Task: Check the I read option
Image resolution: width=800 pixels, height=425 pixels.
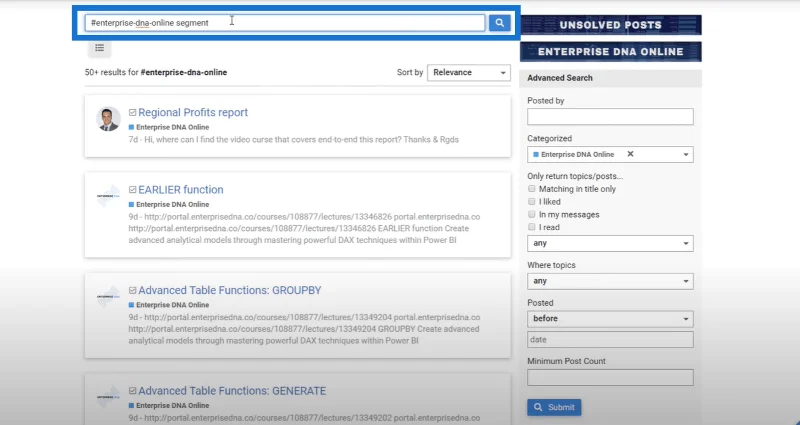Action: (532, 227)
